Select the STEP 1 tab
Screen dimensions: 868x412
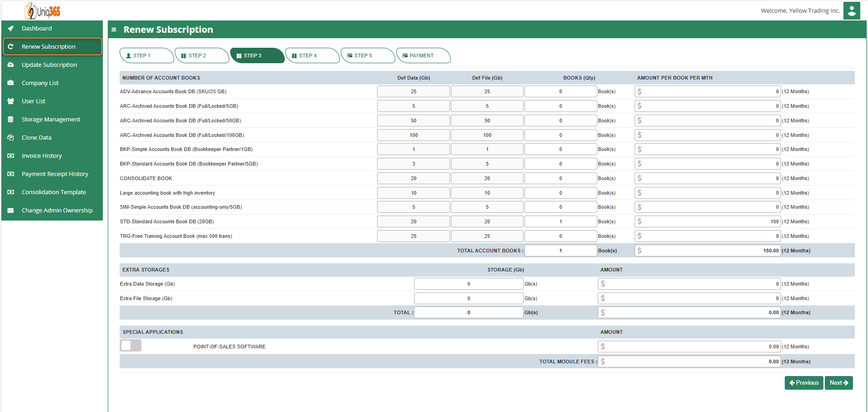tap(146, 55)
